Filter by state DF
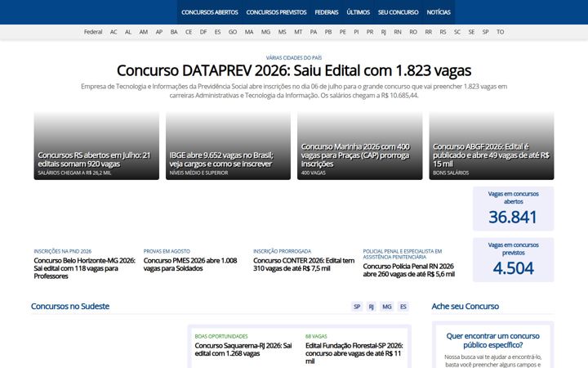This screenshot has height=368, width=588. pyautogui.click(x=203, y=32)
